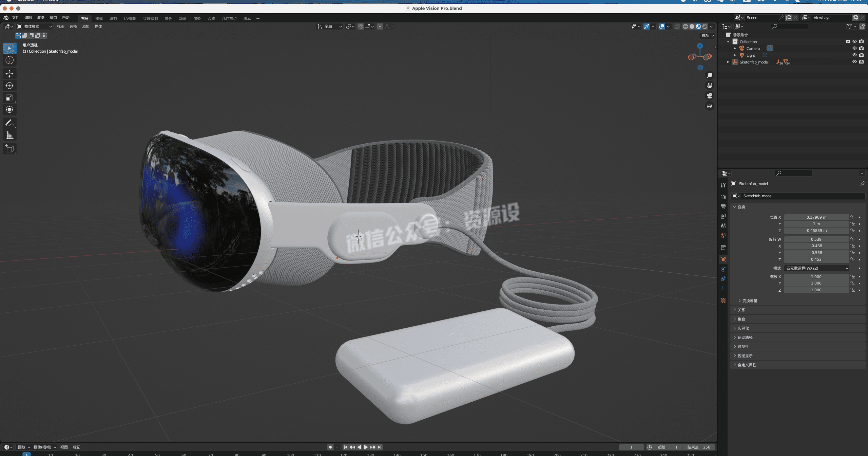Hide Camera in viewport via eye icon
This screenshot has height=456, width=868.
click(854, 48)
